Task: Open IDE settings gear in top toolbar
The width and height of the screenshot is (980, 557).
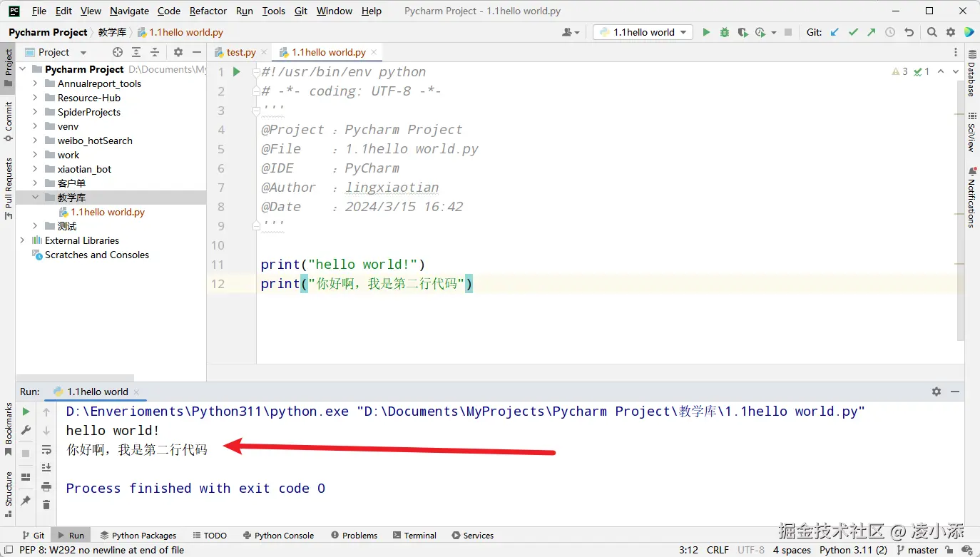Action: pos(951,32)
